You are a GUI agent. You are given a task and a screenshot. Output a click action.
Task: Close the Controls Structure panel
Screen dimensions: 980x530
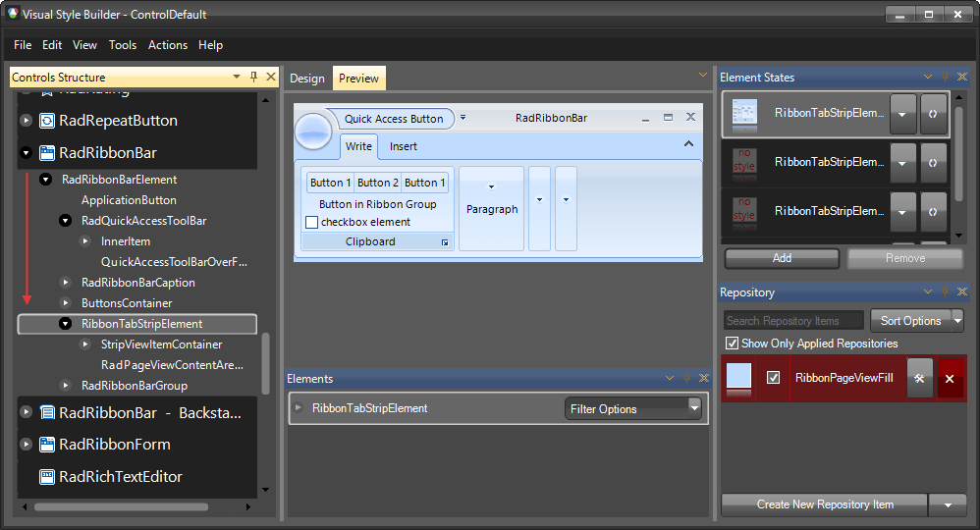(271, 77)
